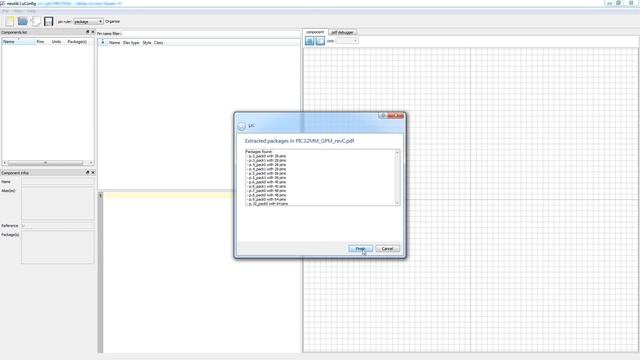Screen dimensions: 640x360
Task: Switch to the pdf debugger tab
Action: pos(342,32)
